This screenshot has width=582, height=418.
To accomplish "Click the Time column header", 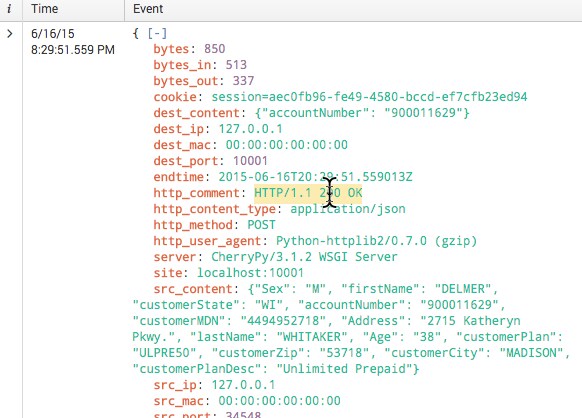I will (x=45, y=9).
